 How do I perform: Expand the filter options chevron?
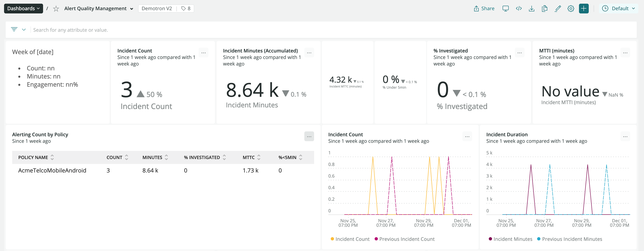(24, 29)
